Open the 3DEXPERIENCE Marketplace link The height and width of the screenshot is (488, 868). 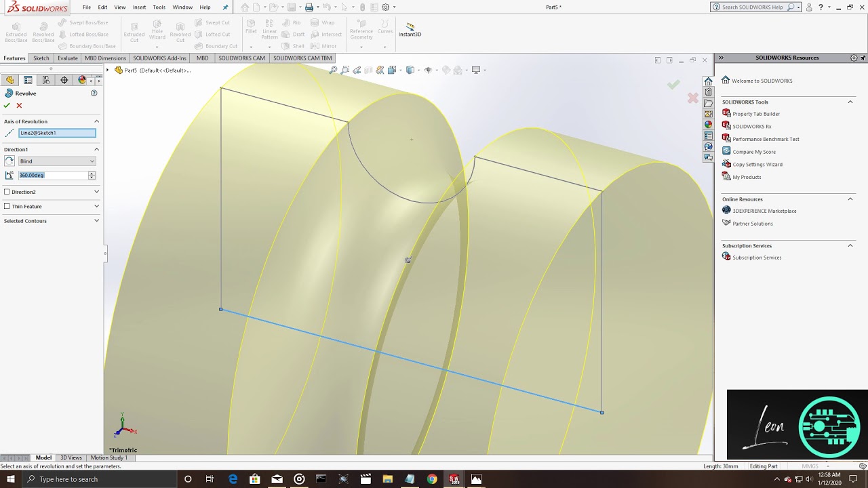tap(764, 211)
